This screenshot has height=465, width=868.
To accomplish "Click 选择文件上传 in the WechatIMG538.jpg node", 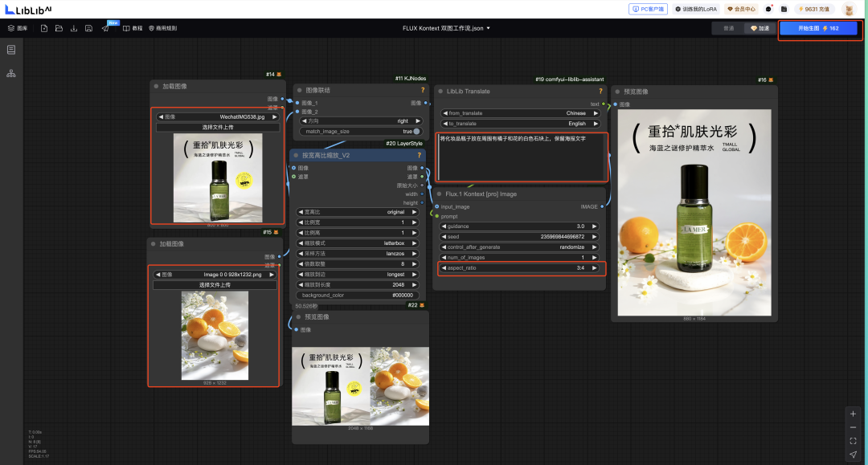I will click(218, 127).
